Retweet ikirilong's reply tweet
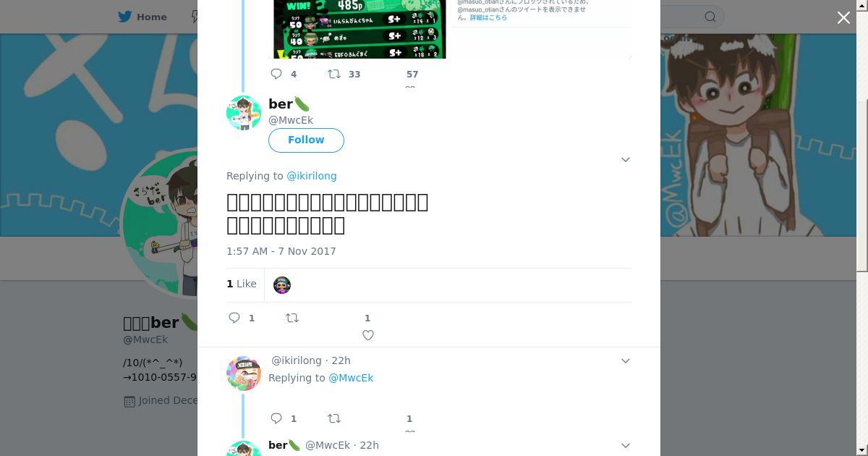 334,418
